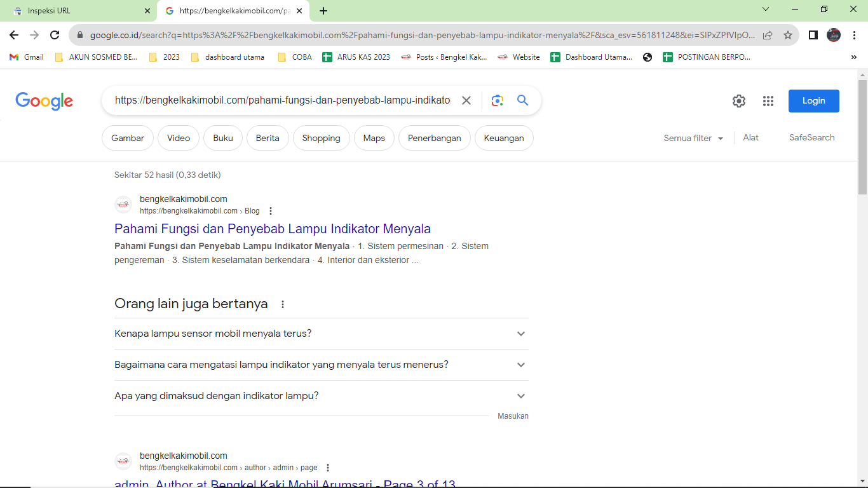Open the ARUS KAS 2023 bookmark
868x488 pixels.
pyautogui.click(x=356, y=57)
